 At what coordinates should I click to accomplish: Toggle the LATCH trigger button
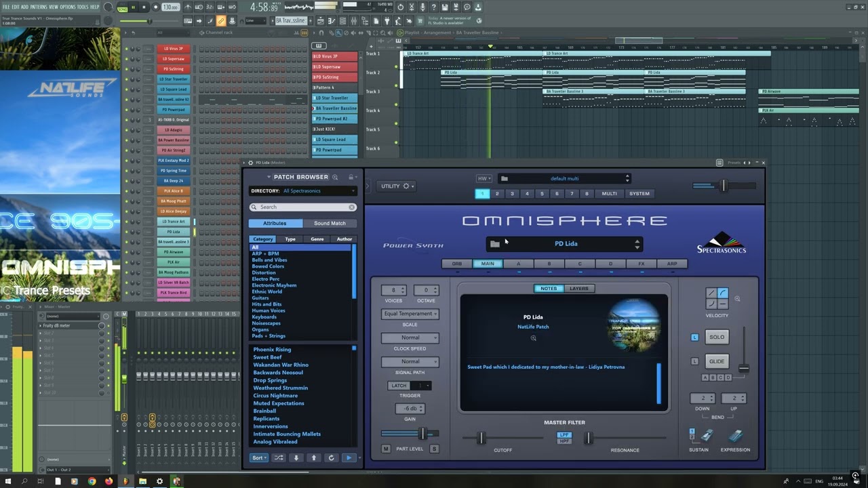pyautogui.click(x=399, y=386)
